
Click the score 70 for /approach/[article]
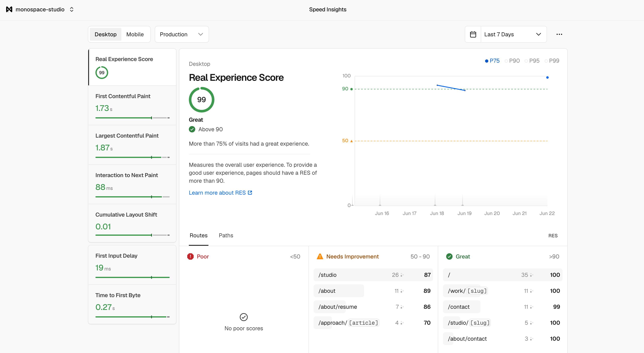[x=427, y=323]
